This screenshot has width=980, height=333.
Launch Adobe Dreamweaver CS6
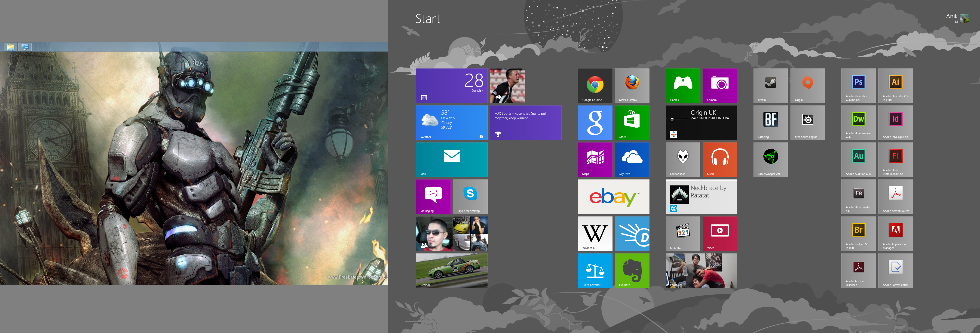coord(858,123)
